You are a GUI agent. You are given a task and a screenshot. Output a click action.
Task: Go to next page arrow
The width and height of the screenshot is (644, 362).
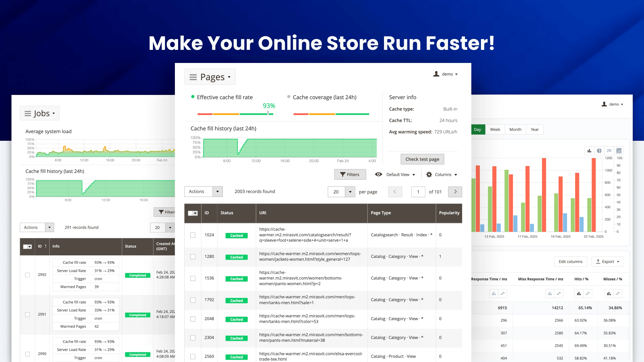tap(455, 192)
